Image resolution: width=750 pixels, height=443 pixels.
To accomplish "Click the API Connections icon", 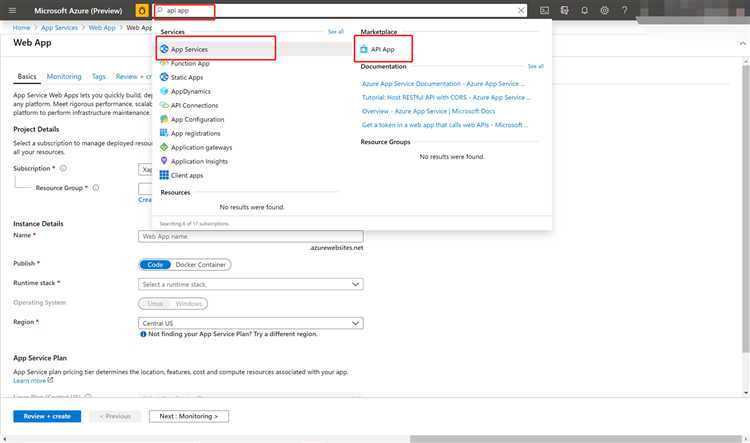I will pos(164,105).
